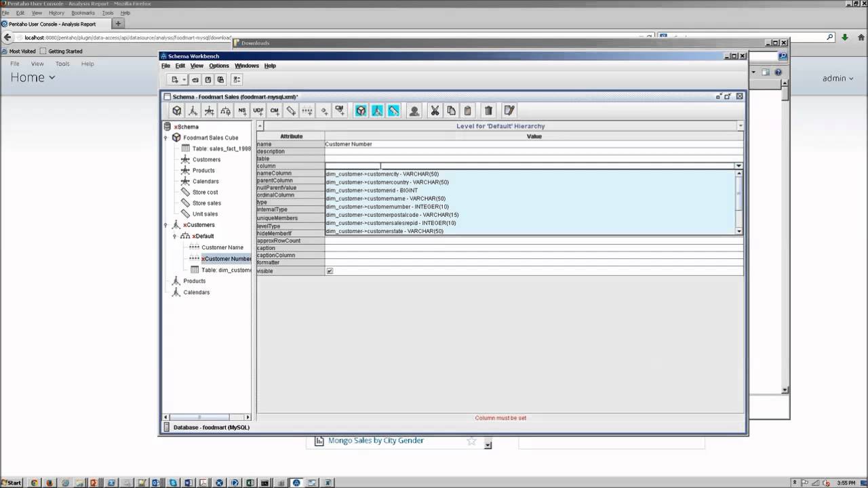
Task: Click the Windows Start button
Action: click(x=12, y=483)
